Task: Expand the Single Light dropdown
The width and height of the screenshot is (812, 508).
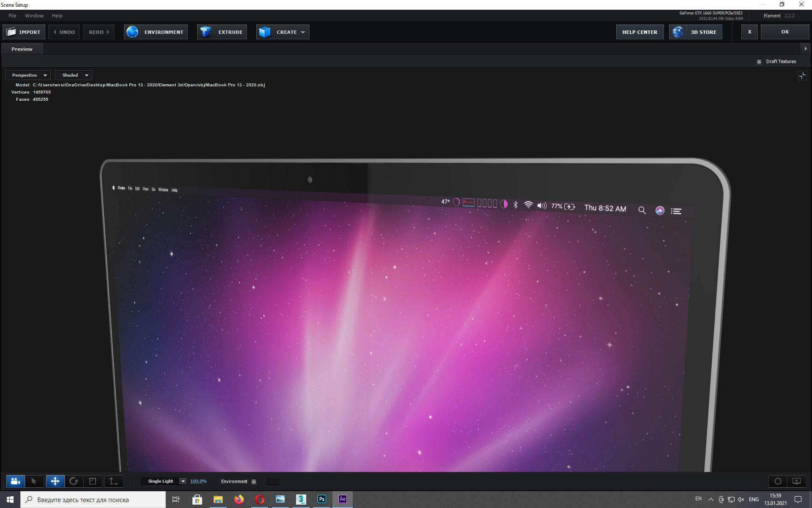Action: 183,481
